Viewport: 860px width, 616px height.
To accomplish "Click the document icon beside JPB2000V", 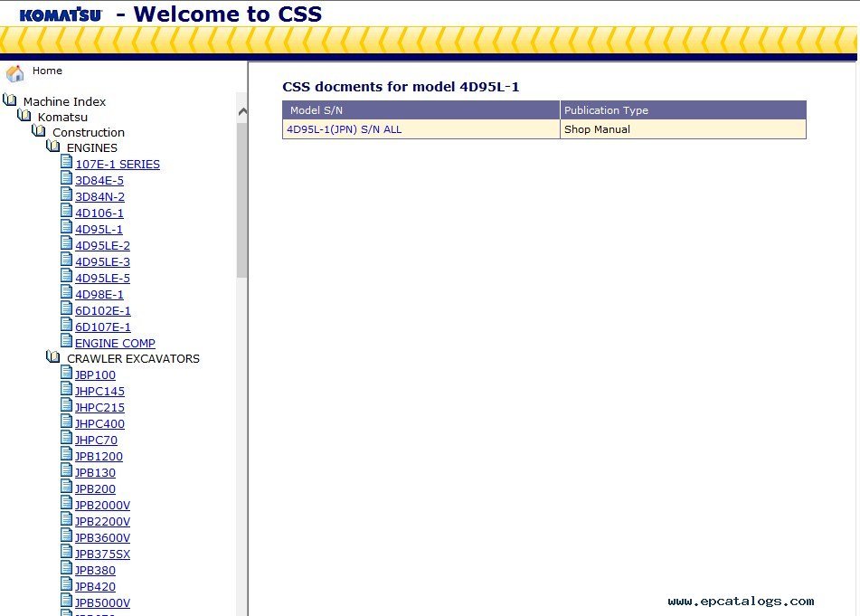I will (66, 503).
